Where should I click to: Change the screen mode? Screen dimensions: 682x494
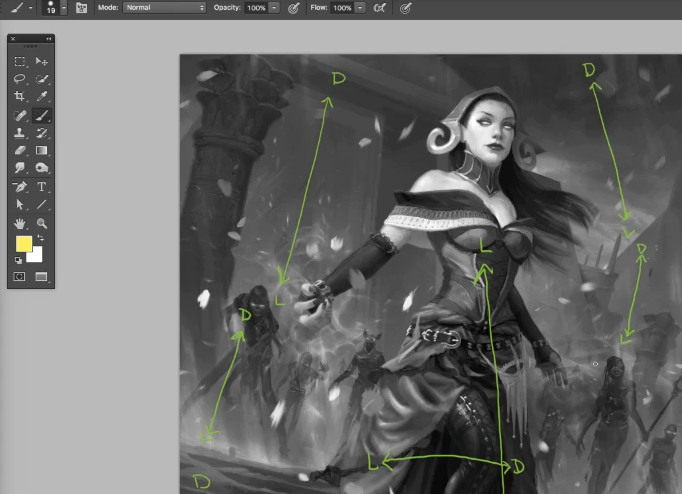[42, 277]
